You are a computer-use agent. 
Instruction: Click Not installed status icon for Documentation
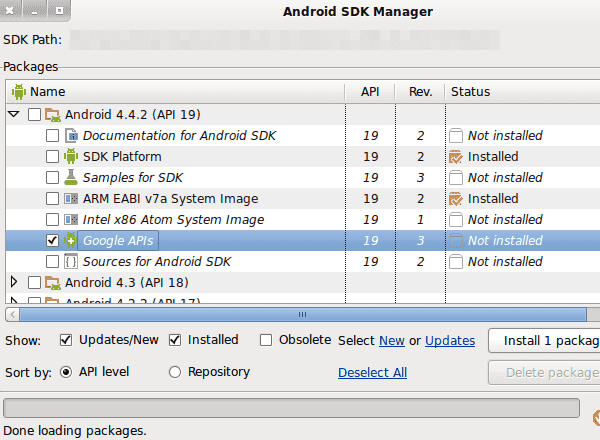[x=456, y=135]
